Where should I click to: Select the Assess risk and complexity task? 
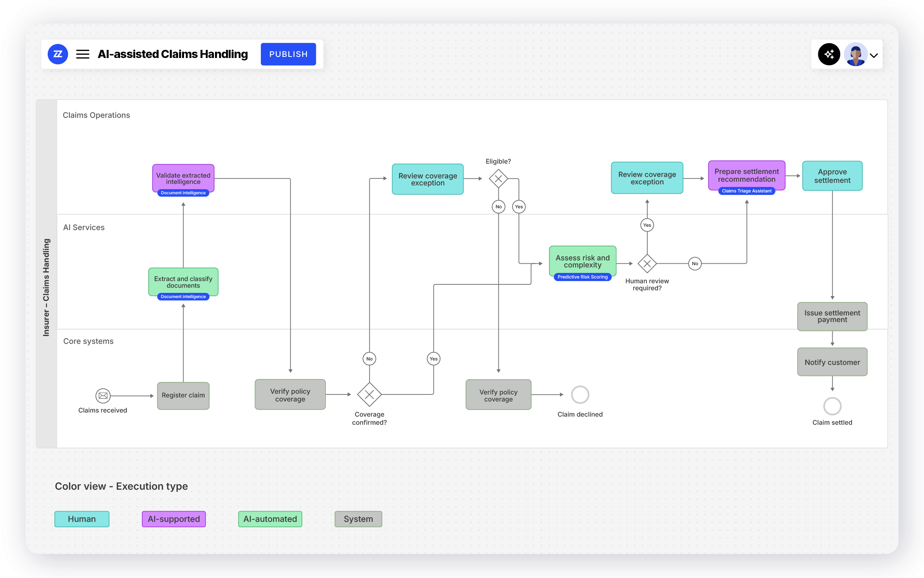pyautogui.click(x=582, y=261)
